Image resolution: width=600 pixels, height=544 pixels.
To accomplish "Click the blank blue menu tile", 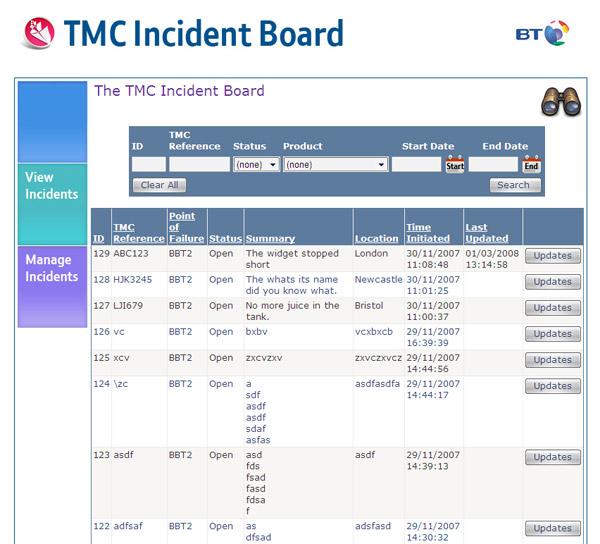I will click(52, 122).
